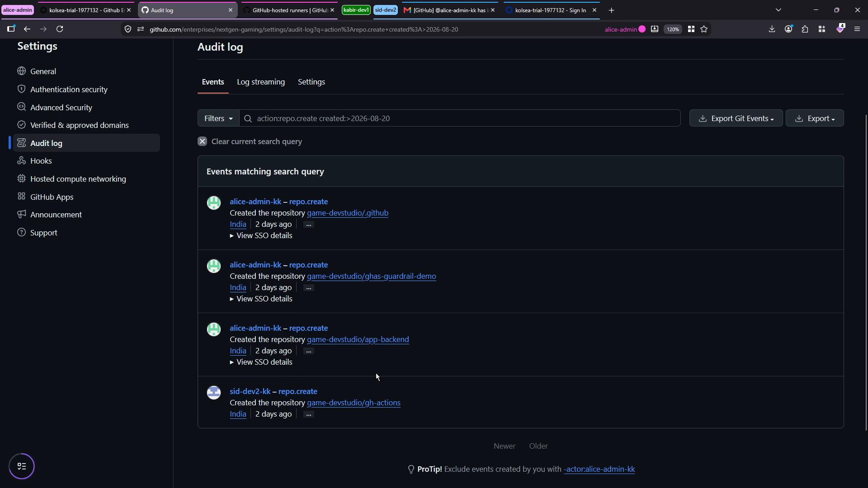Image resolution: width=868 pixels, height=488 pixels.
Task: Click the audit log search query field
Action: (460, 118)
